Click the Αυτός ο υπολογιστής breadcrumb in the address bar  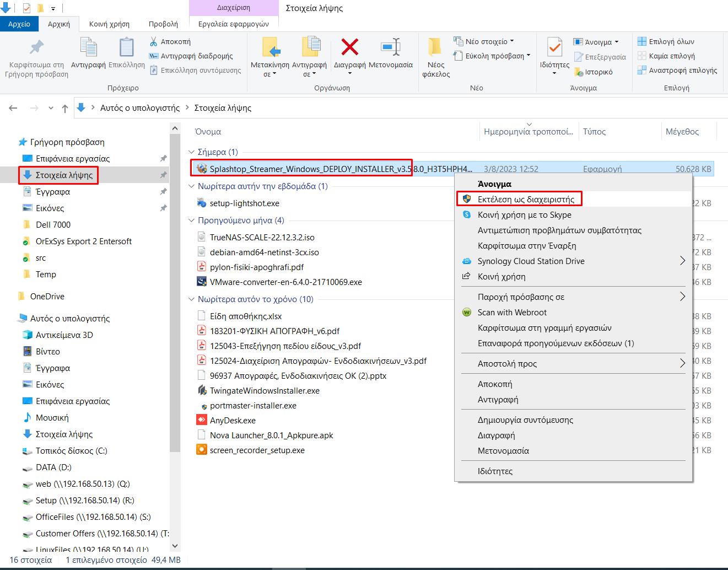(140, 108)
